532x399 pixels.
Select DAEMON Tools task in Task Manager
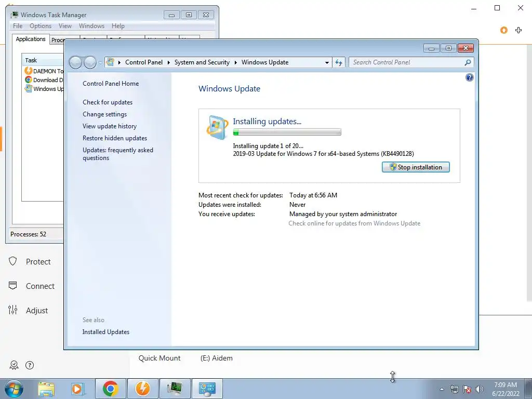click(43, 71)
